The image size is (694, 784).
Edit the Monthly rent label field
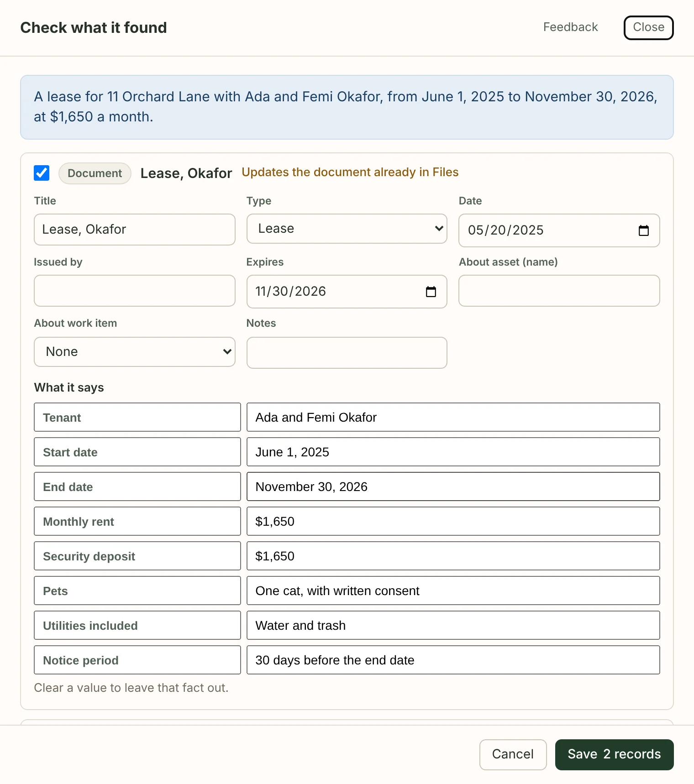pos(137,521)
